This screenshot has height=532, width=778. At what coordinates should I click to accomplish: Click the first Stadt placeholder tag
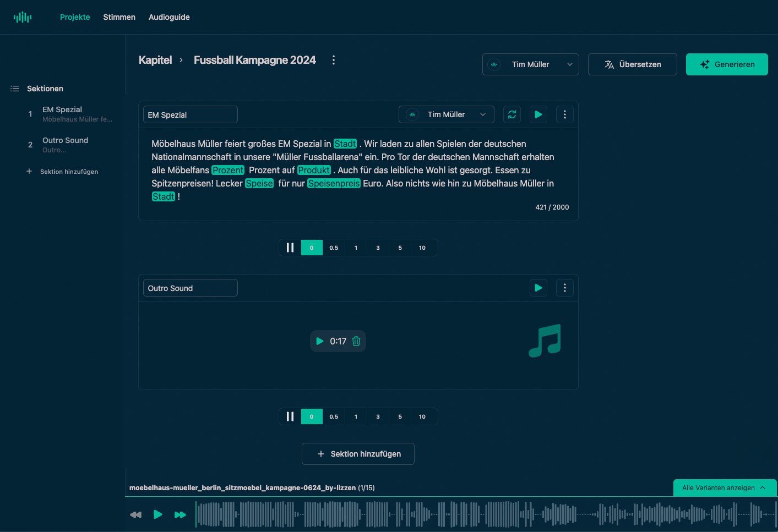pos(345,144)
